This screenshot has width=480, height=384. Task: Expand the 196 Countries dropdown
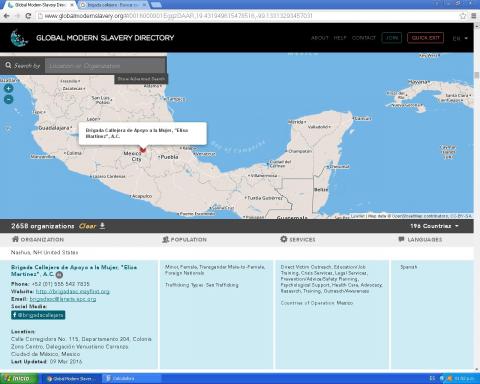click(x=434, y=226)
